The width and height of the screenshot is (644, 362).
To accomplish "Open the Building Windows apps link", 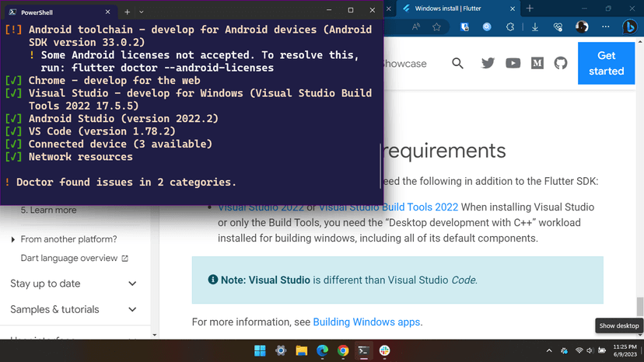I will [366, 322].
